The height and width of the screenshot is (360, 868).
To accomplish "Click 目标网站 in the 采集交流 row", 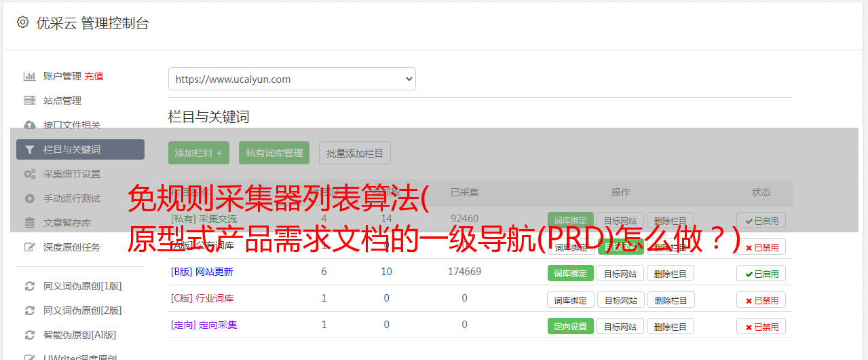I will click(621, 221).
